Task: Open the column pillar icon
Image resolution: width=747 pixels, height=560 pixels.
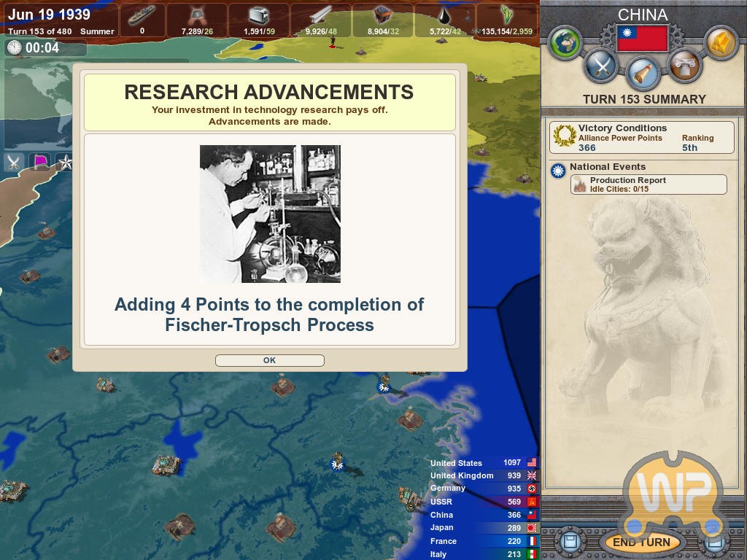Action: point(684,66)
